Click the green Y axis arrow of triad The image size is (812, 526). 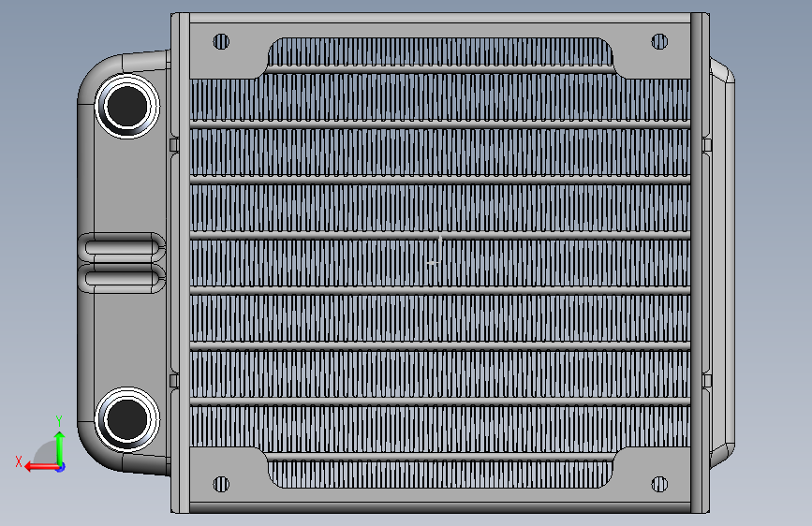[60, 447]
